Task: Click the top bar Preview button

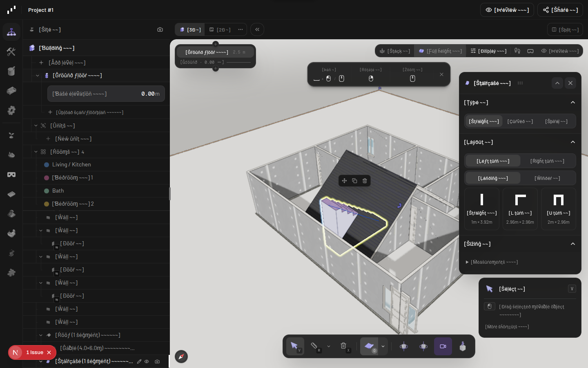Action: [x=507, y=10]
